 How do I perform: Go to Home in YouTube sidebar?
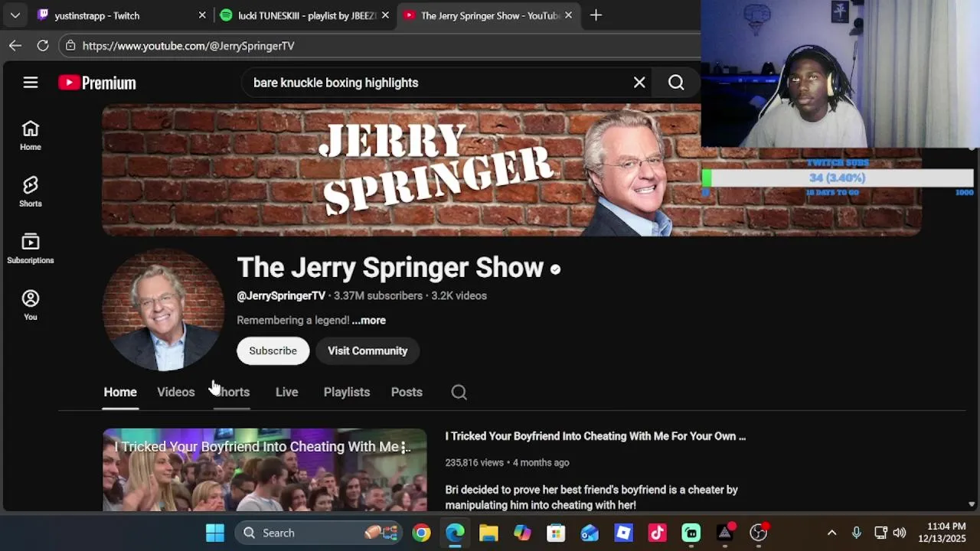click(x=31, y=135)
